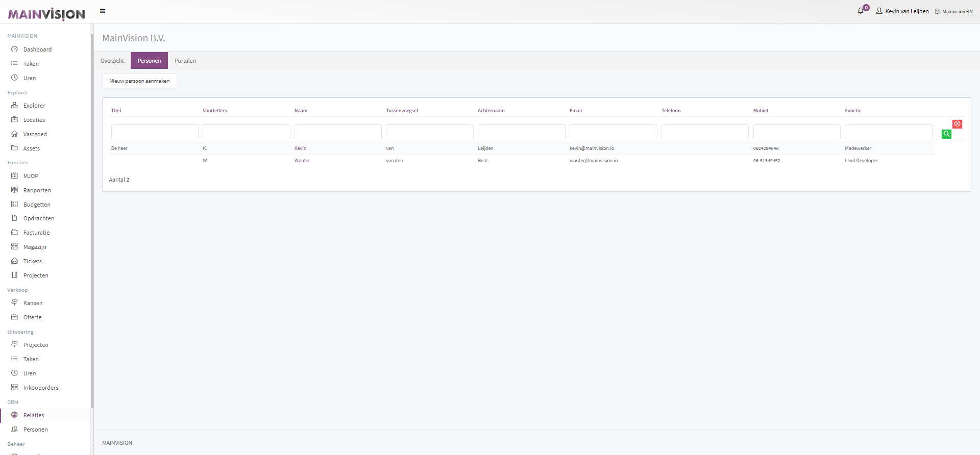Focus the Functie filter field
The width and height of the screenshot is (980, 455).
point(889,132)
